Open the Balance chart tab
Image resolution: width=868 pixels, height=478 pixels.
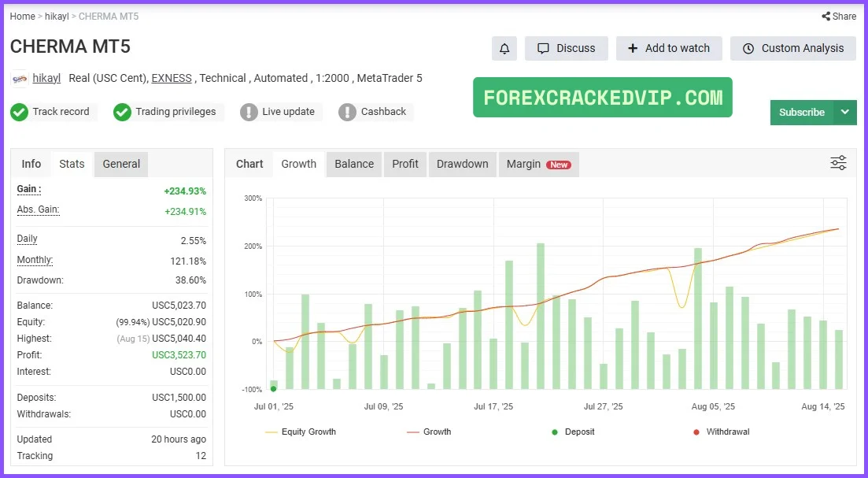pyautogui.click(x=354, y=164)
